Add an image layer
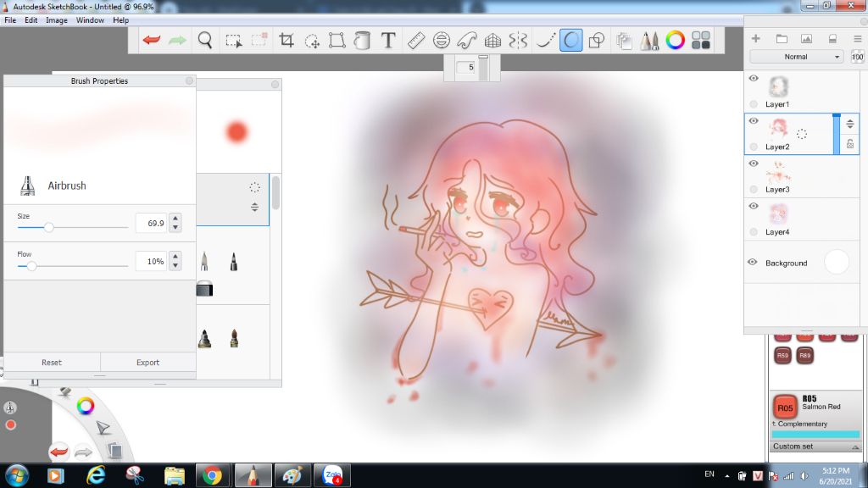 click(x=807, y=38)
